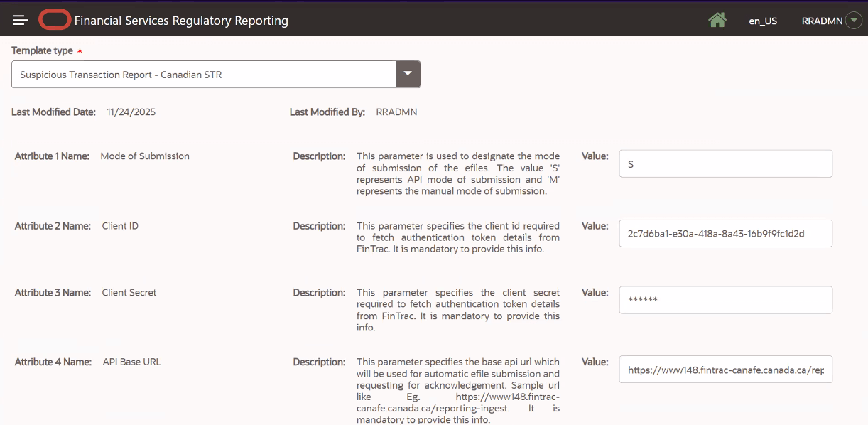The height and width of the screenshot is (425, 868).
Task: Select the Client ID value field
Action: point(725,233)
